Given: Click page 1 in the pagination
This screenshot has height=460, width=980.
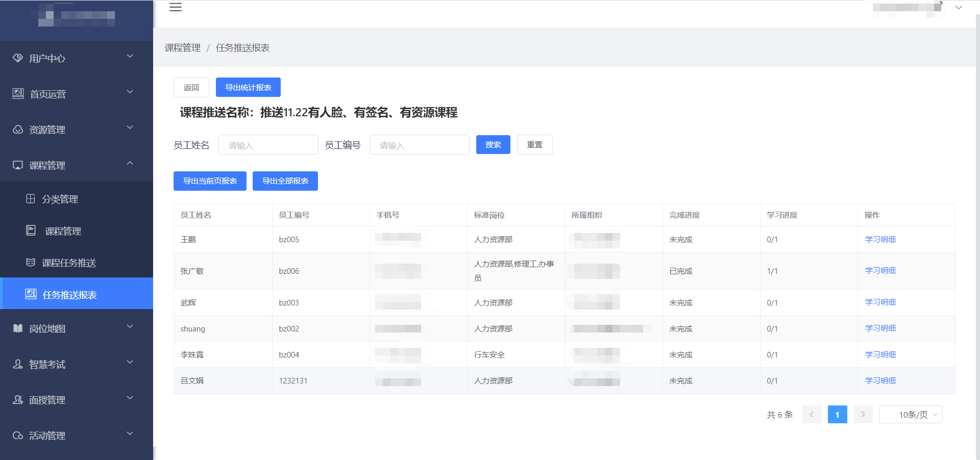Looking at the screenshot, I should point(837,415).
